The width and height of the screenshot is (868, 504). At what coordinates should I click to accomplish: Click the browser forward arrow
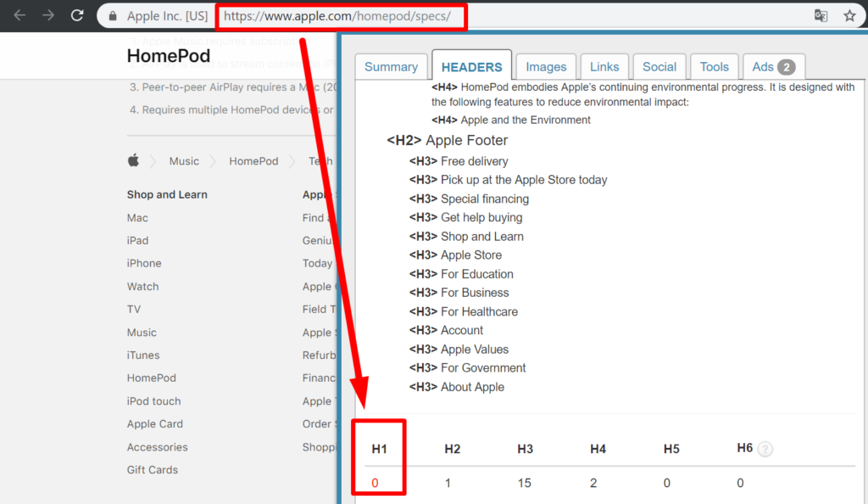tap(47, 14)
